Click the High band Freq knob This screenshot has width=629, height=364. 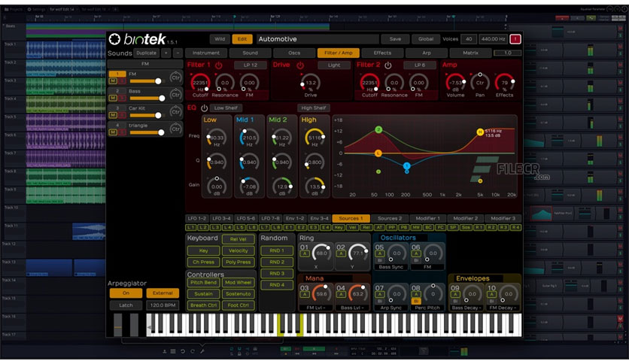click(314, 138)
